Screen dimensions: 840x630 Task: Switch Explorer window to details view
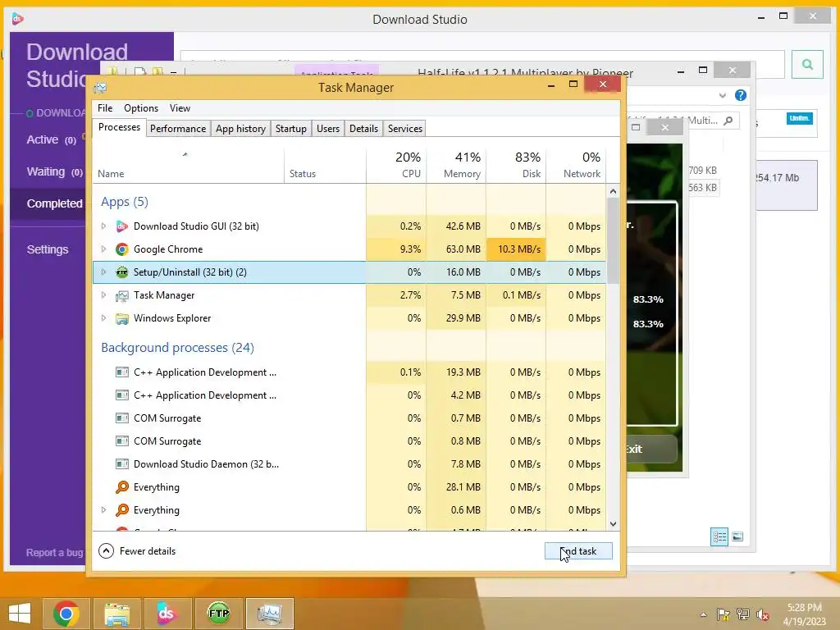click(719, 536)
